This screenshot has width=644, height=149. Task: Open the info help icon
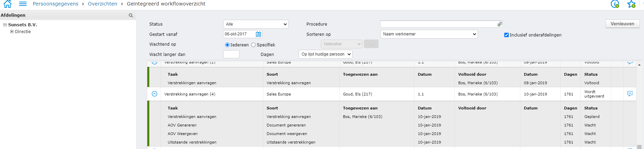(x=615, y=4)
